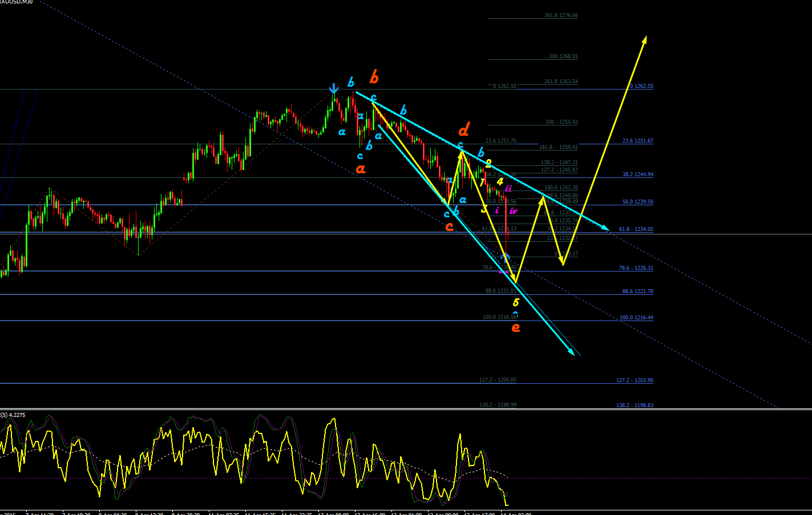Viewport: 812px width, 515px height.
Task: Click the "138.2 - 1198.83" extension label
Action: [635, 405]
